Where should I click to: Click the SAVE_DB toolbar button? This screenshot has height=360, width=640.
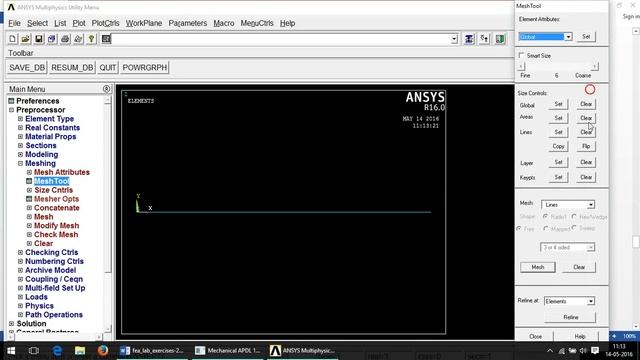pyautogui.click(x=27, y=68)
